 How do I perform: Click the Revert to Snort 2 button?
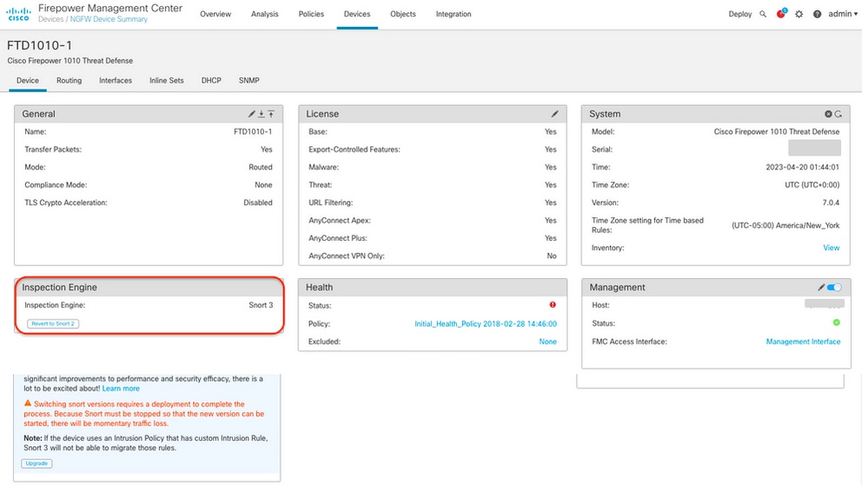click(53, 323)
